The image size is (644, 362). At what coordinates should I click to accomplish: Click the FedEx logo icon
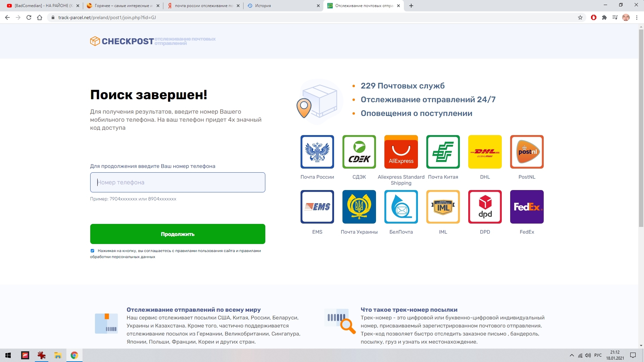[527, 207]
